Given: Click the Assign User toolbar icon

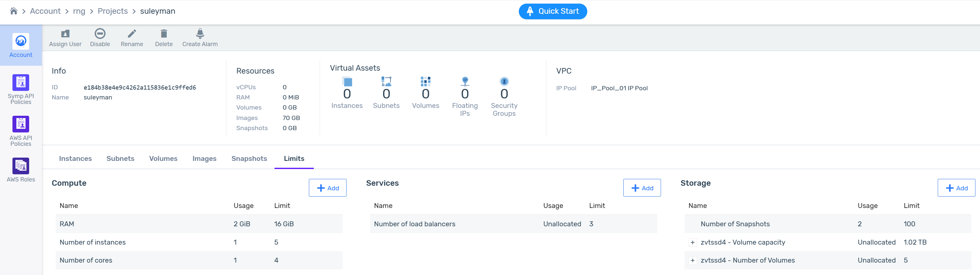Looking at the screenshot, I should tap(65, 34).
